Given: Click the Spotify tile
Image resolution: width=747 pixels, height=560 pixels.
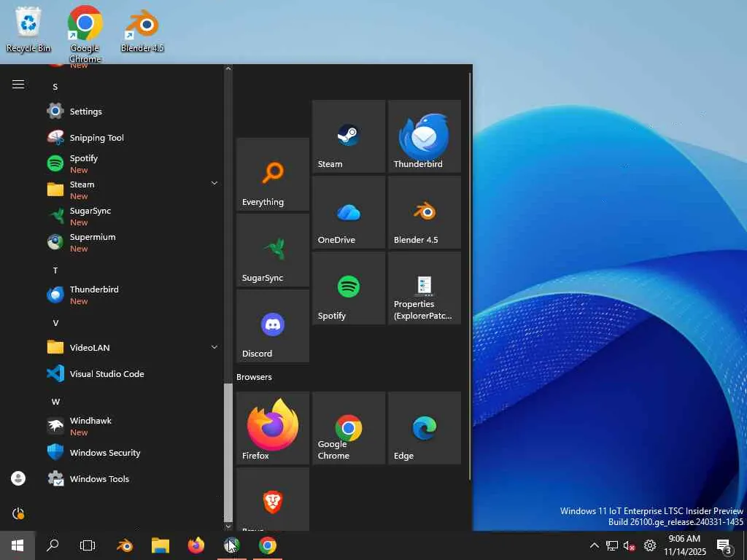Looking at the screenshot, I should tap(349, 288).
